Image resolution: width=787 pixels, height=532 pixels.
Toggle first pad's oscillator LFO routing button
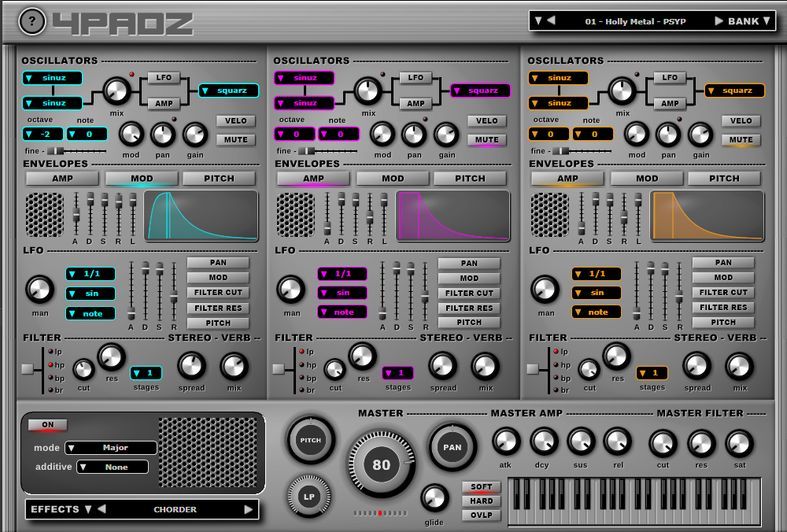(x=164, y=78)
